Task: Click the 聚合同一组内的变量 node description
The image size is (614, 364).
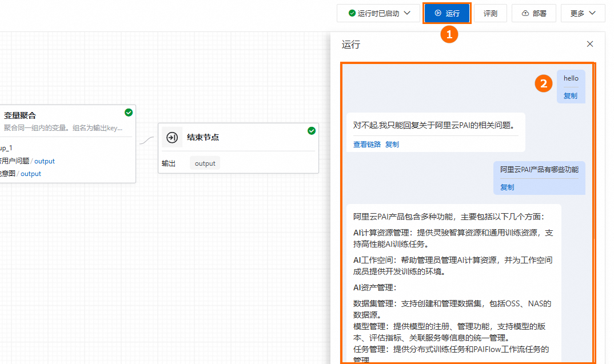Action: tap(63, 128)
